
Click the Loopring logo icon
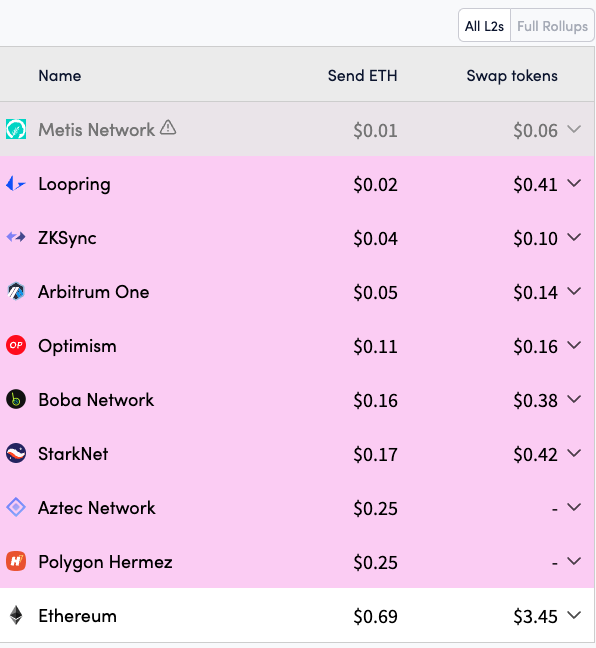(16, 183)
